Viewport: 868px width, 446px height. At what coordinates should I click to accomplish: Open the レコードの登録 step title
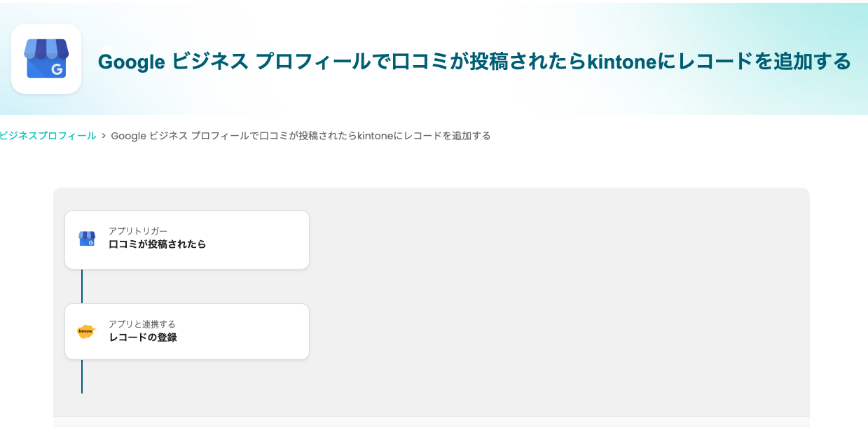142,337
